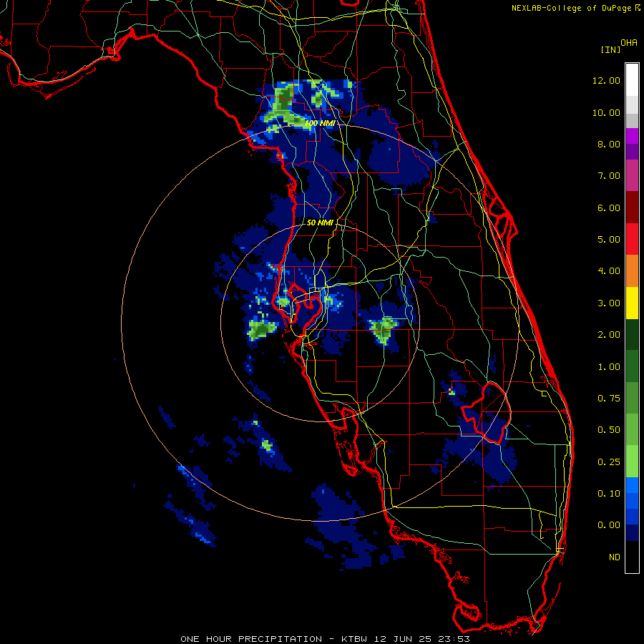
Task: Pick the pink swatch in the color scale
Action: point(632,176)
